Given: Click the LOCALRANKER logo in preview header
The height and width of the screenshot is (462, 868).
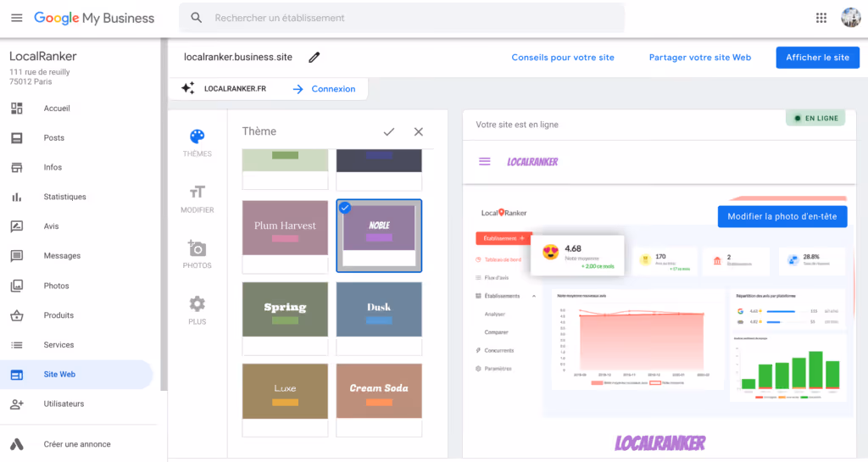Looking at the screenshot, I should point(532,162).
